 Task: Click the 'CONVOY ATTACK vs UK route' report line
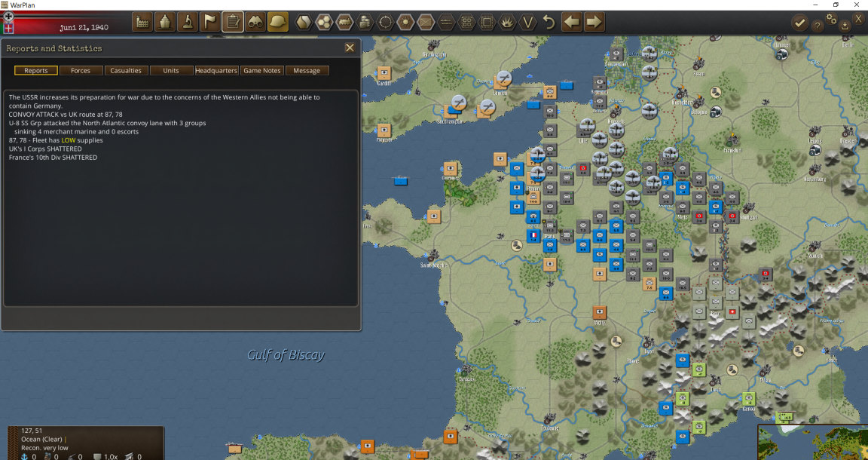(x=66, y=114)
